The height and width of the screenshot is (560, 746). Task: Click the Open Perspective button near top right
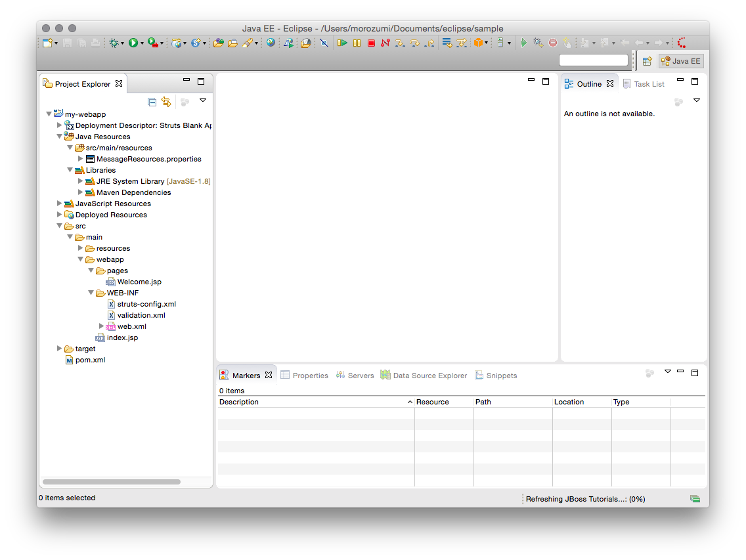click(647, 60)
